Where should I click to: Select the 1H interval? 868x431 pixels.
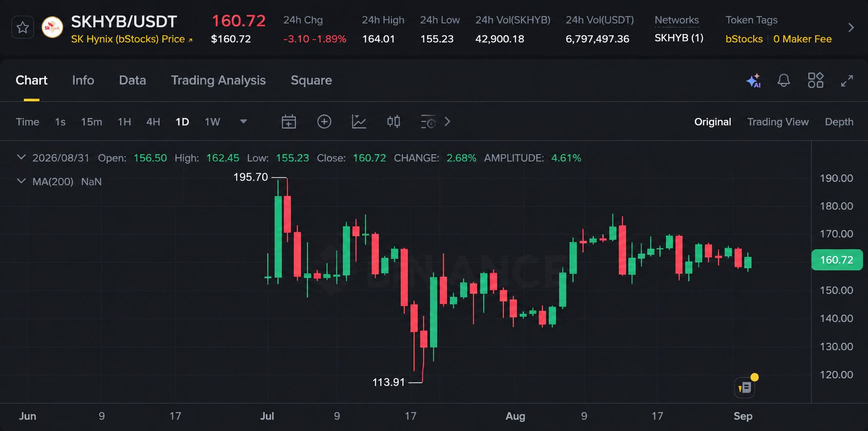[124, 122]
